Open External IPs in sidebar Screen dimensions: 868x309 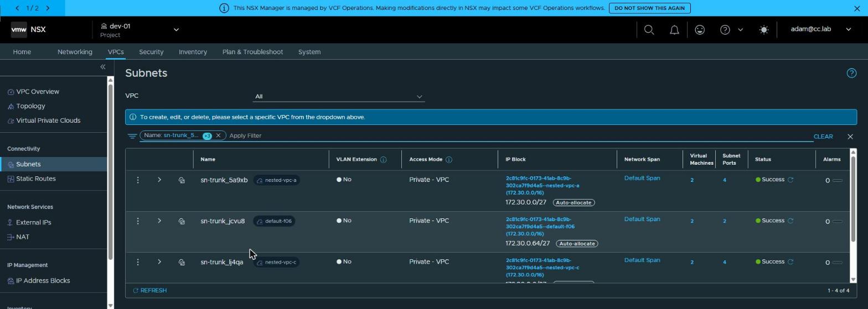[x=33, y=222]
